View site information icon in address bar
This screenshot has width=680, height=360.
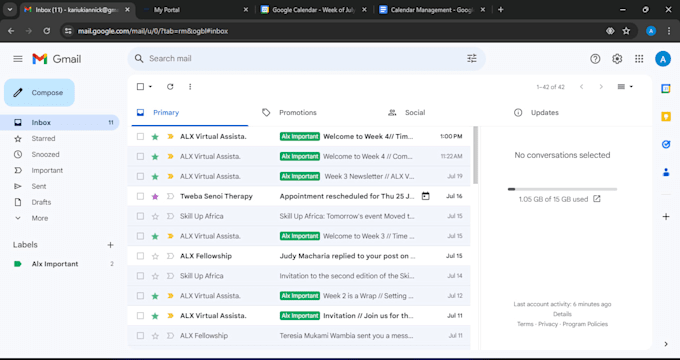click(x=68, y=31)
